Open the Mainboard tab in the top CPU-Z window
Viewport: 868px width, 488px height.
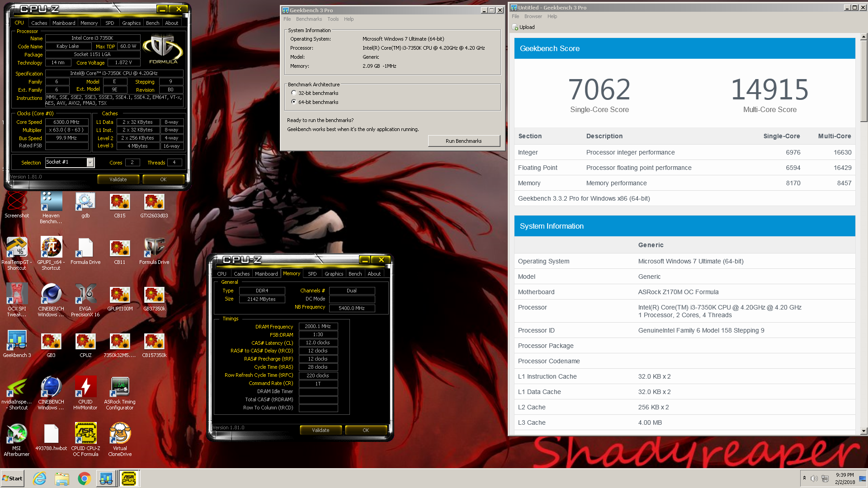[x=64, y=23]
